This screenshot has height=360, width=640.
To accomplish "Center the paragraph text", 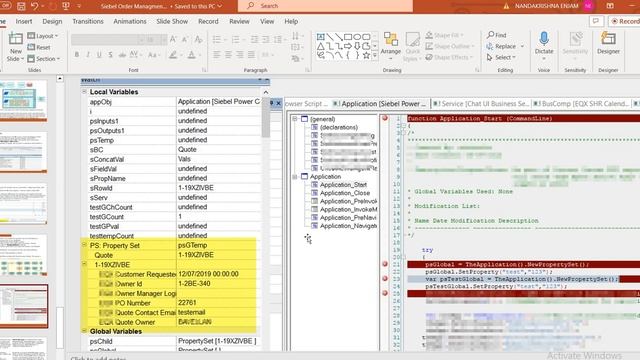I will tap(228, 54).
